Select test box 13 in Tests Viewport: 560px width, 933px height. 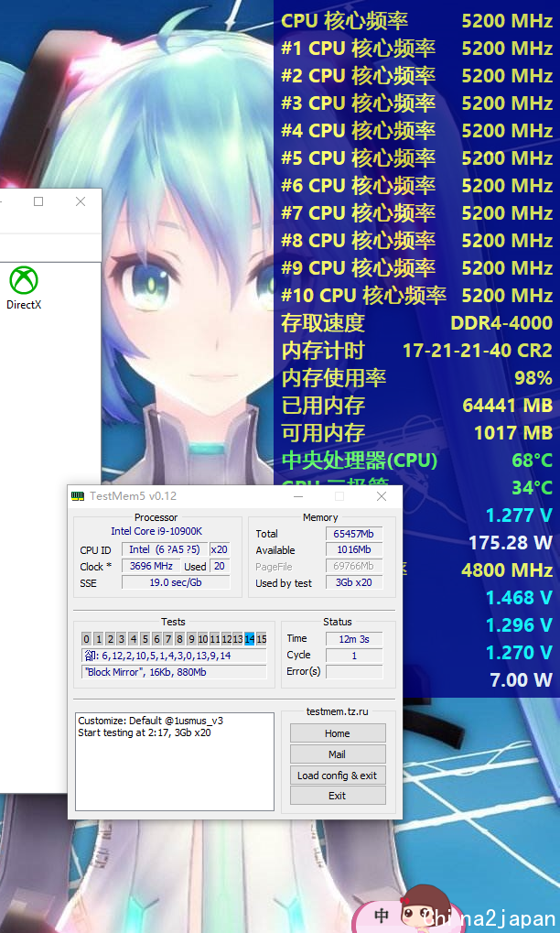coord(238,639)
